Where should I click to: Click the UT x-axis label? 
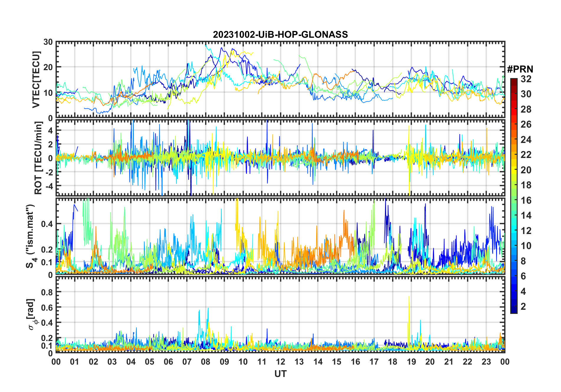[280, 374]
